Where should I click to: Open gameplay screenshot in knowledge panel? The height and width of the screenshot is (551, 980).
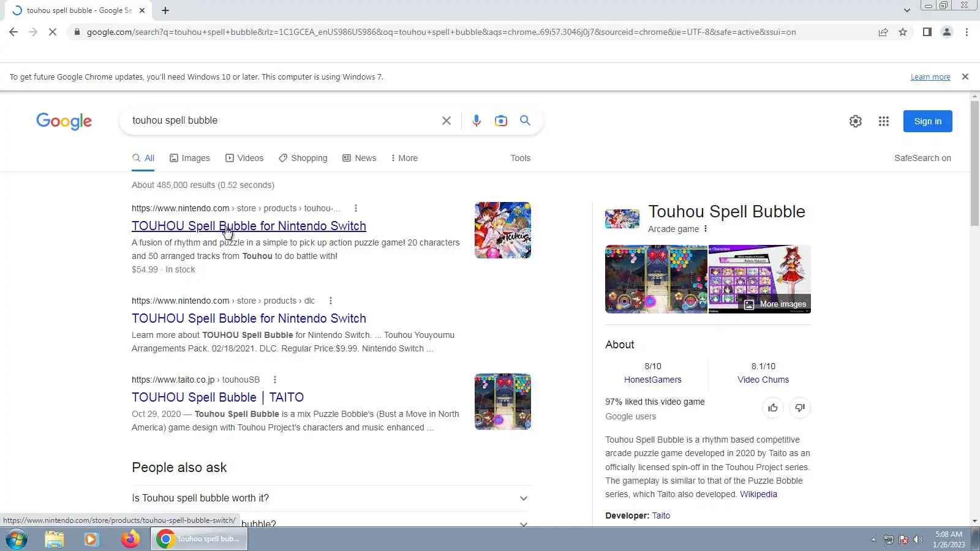click(656, 279)
